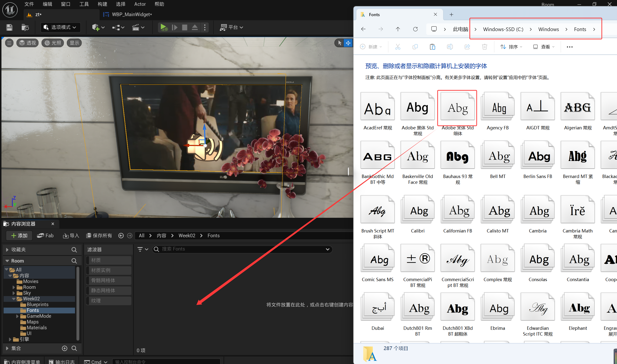Open the 选项模式 dropdown

tap(60, 27)
